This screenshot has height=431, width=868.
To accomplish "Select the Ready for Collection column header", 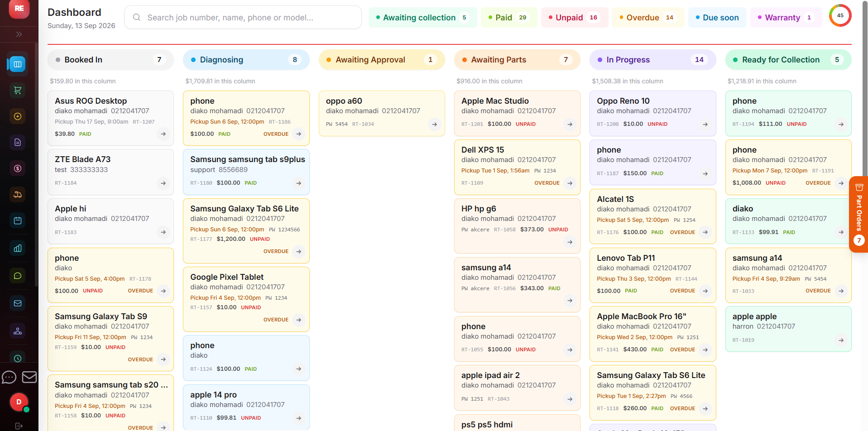I will (788, 60).
